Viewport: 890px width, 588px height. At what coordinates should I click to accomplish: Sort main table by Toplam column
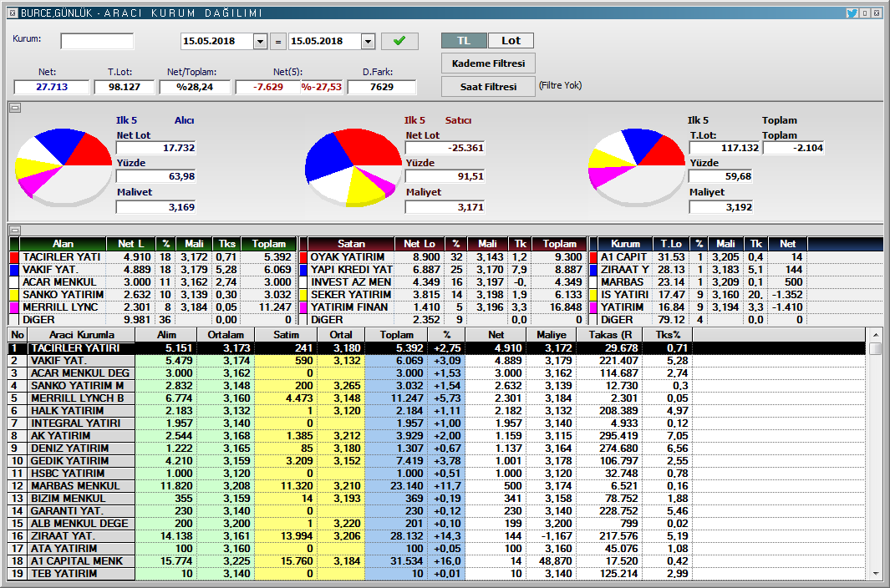click(x=397, y=335)
